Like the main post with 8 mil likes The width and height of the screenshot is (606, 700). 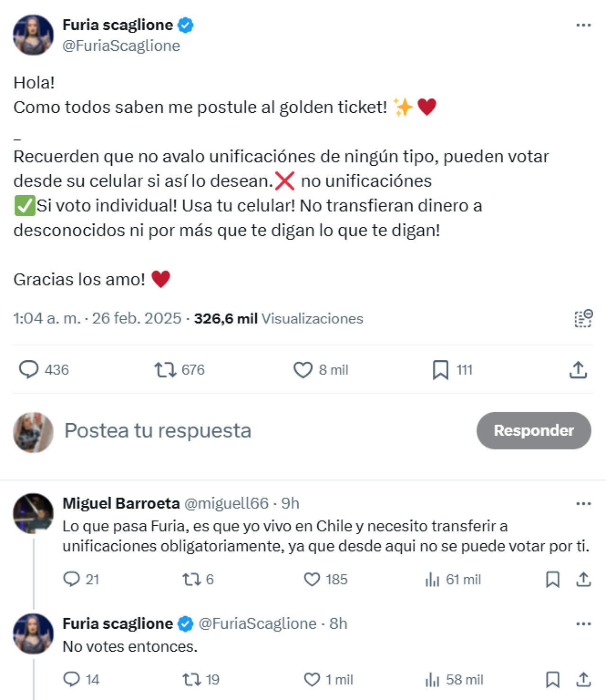click(303, 370)
